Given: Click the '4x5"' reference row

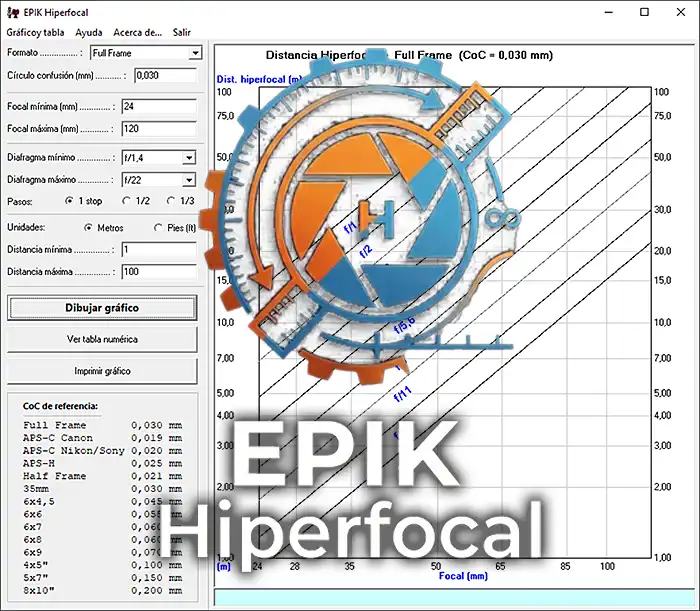Looking at the screenshot, I should 103,565.
